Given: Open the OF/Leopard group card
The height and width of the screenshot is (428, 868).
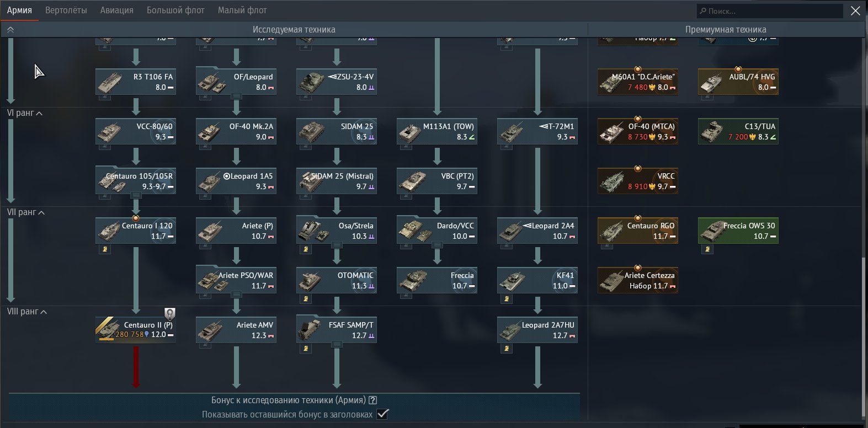Looking at the screenshot, I should click(x=236, y=82).
